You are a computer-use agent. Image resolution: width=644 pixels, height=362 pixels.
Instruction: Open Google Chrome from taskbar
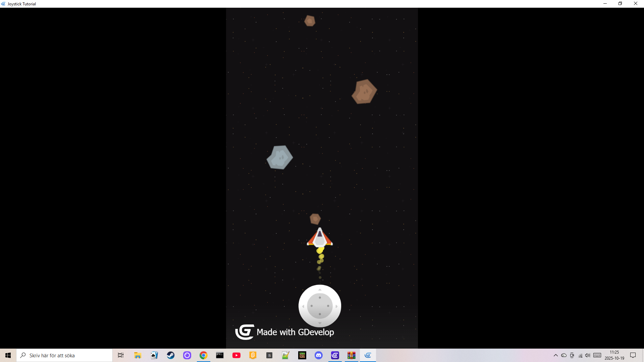point(203,355)
